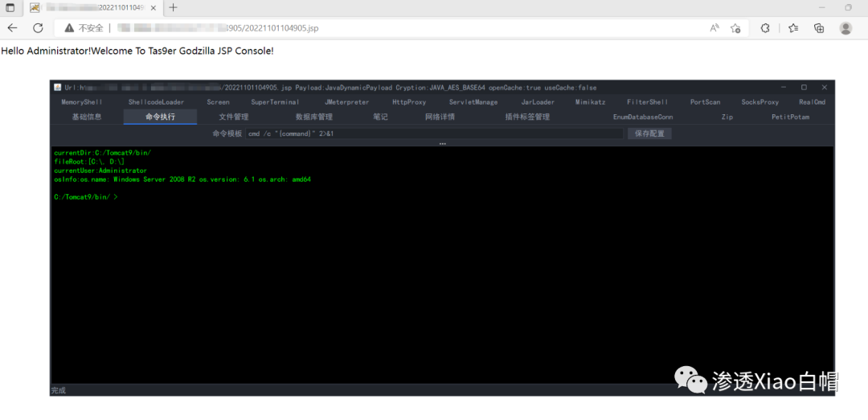Click the fileRoot:[C:\, D:\] line
The width and height of the screenshot is (868, 420).
point(89,161)
